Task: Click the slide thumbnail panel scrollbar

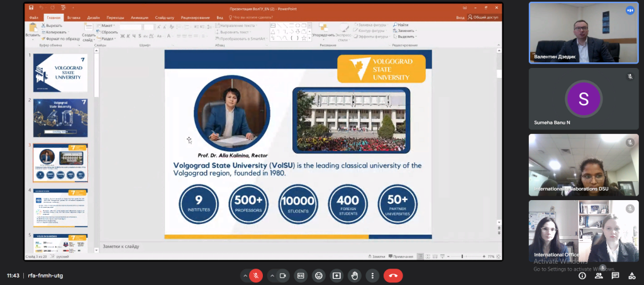Action: pyautogui.click(x=96, y=150)
